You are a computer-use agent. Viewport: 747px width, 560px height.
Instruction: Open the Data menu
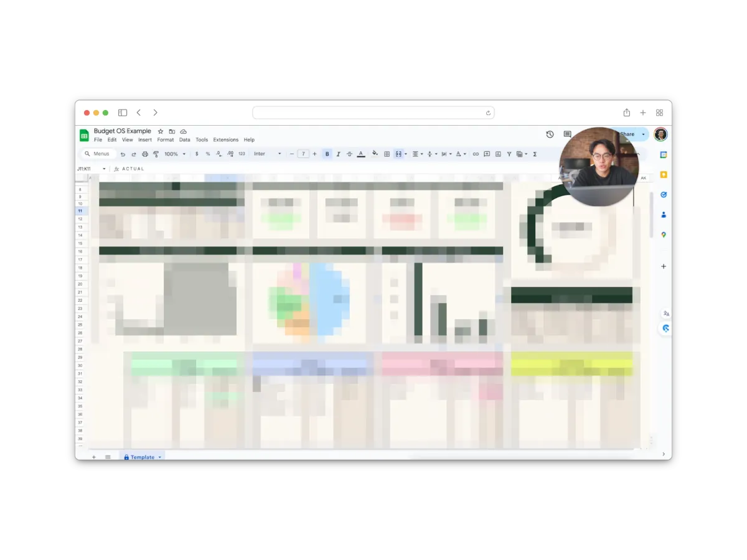(x=185, y=140)
